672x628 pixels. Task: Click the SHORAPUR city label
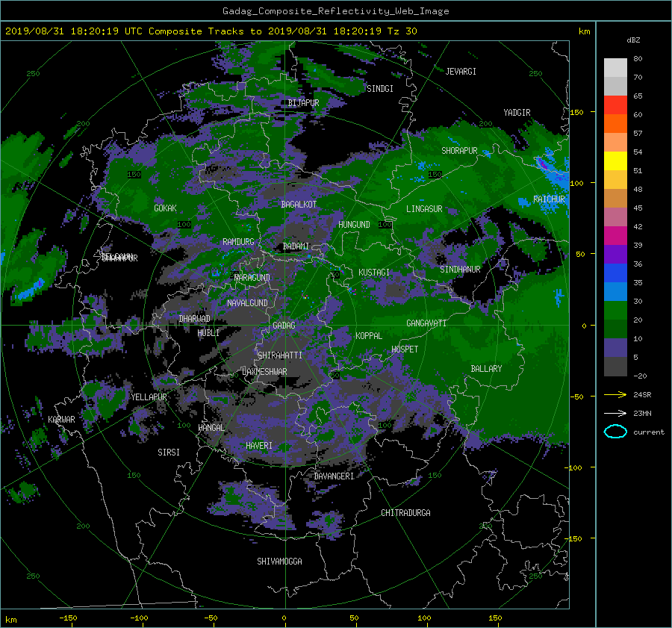(459, 151)
